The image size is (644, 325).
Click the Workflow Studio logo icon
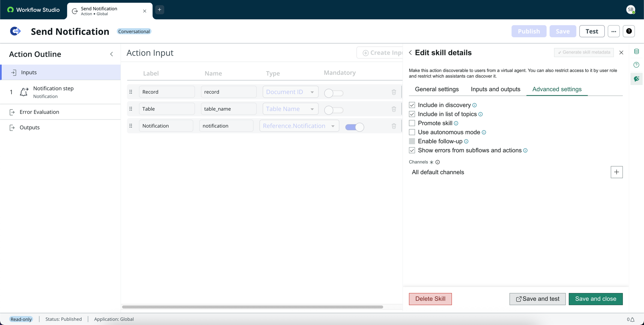pyautogui.click(x=10, y=10)
